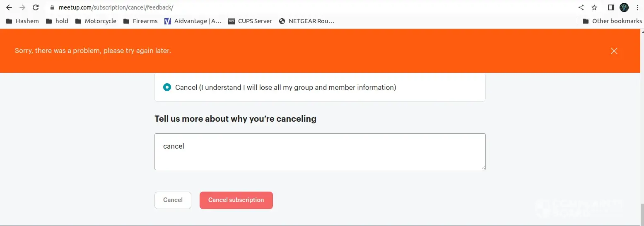Open the profile avatar menu

624,7
